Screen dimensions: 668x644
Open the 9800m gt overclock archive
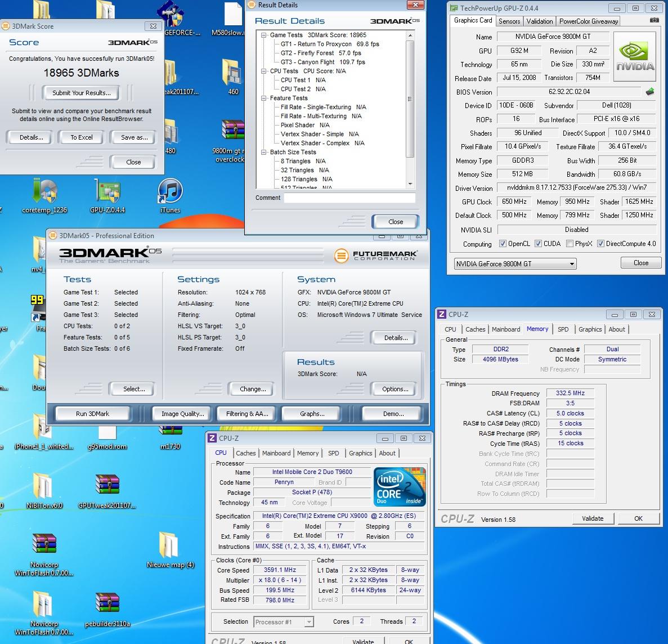230,141
